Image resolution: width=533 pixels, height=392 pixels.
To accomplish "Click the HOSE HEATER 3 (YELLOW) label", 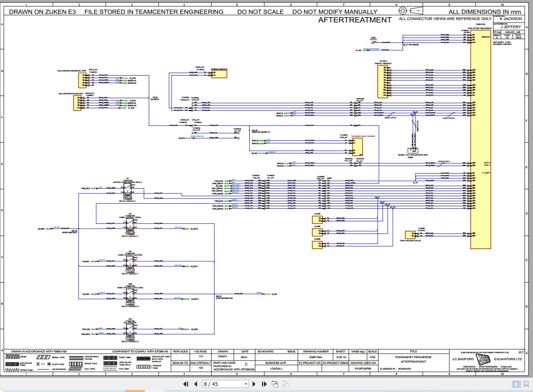I will (130, 287).
